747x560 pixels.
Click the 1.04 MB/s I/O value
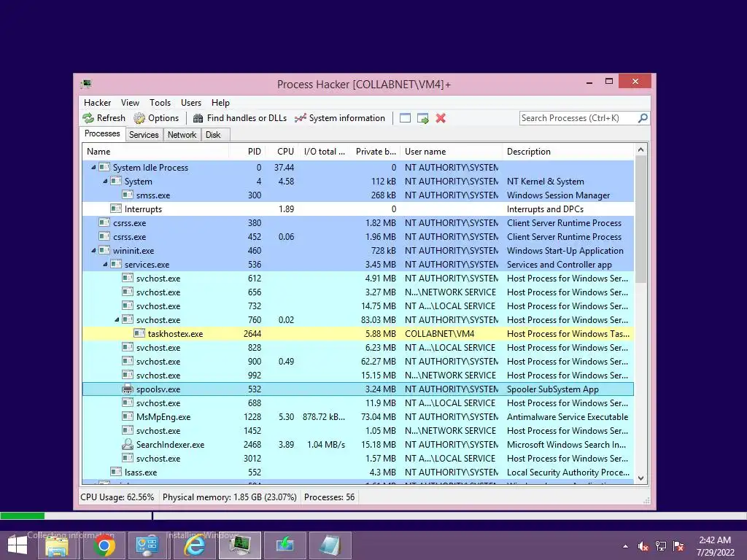pos(326,444)
